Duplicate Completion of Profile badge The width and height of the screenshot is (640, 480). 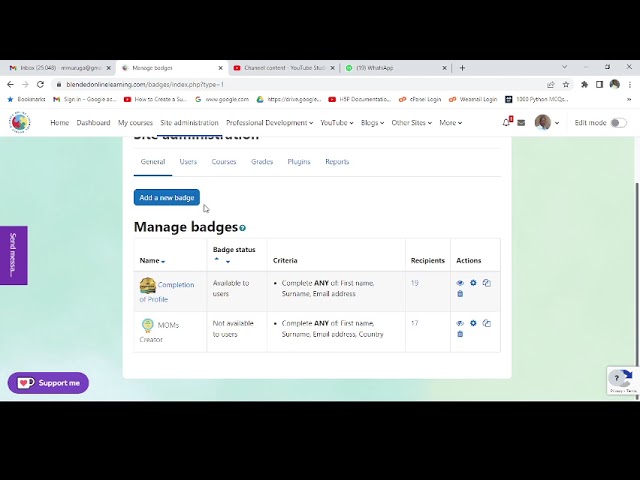pos(487,282)
